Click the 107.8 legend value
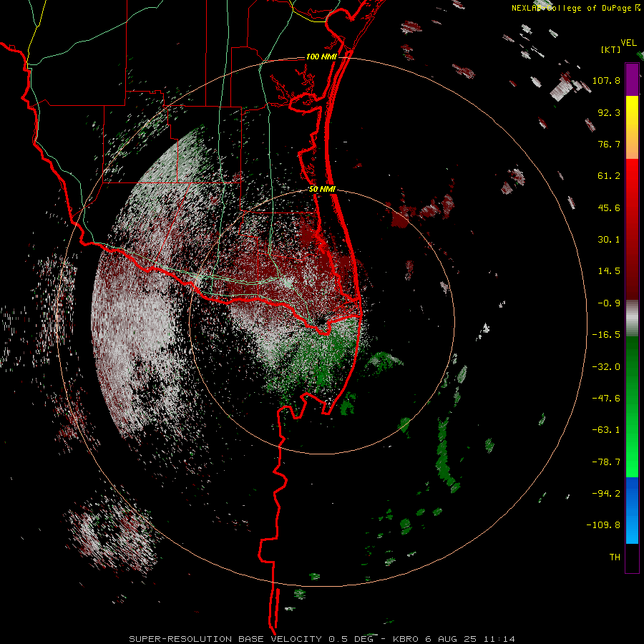 coord(606,81)
